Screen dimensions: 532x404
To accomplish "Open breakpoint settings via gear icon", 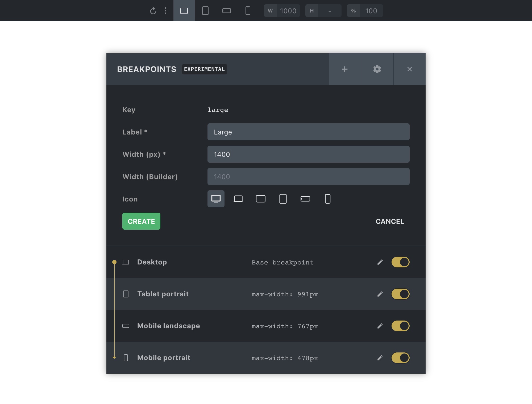I will click(377, 69).
